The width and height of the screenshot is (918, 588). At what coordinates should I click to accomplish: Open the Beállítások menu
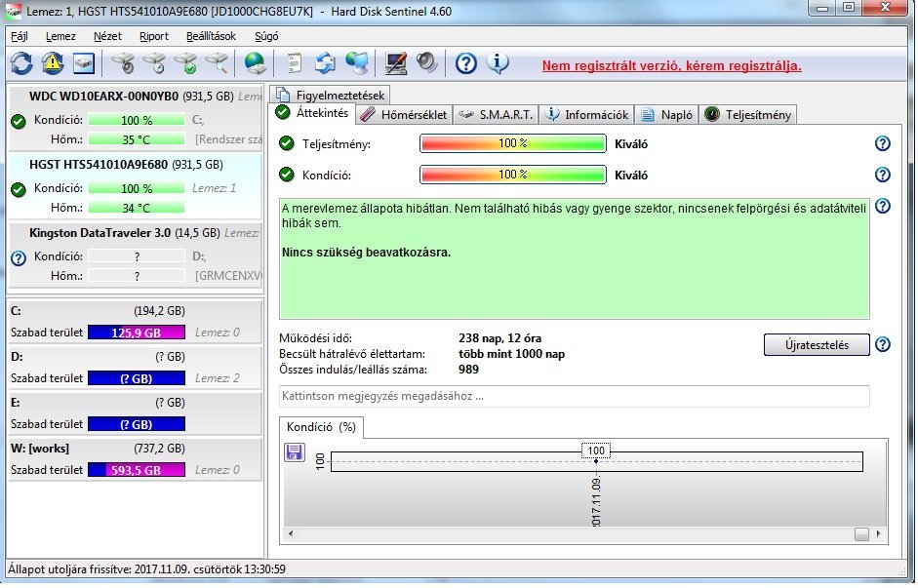[x=211, y=36]
